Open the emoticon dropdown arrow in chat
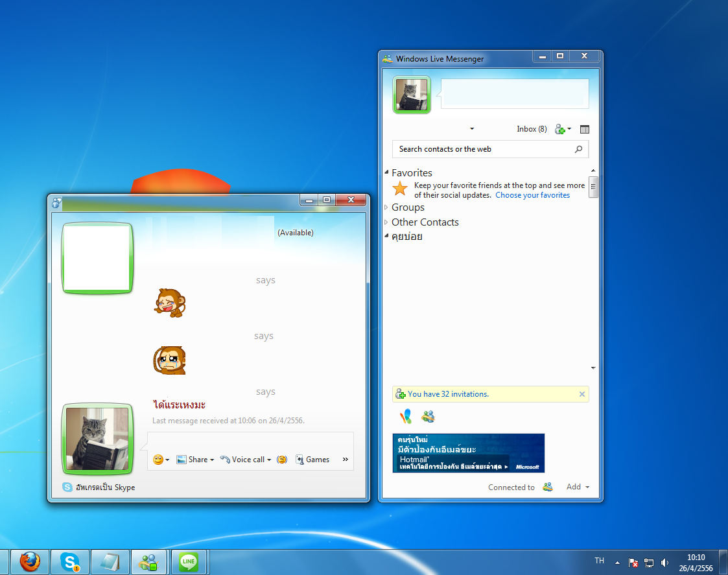Viewport: 728px width, 575px height. pos(167,460)
